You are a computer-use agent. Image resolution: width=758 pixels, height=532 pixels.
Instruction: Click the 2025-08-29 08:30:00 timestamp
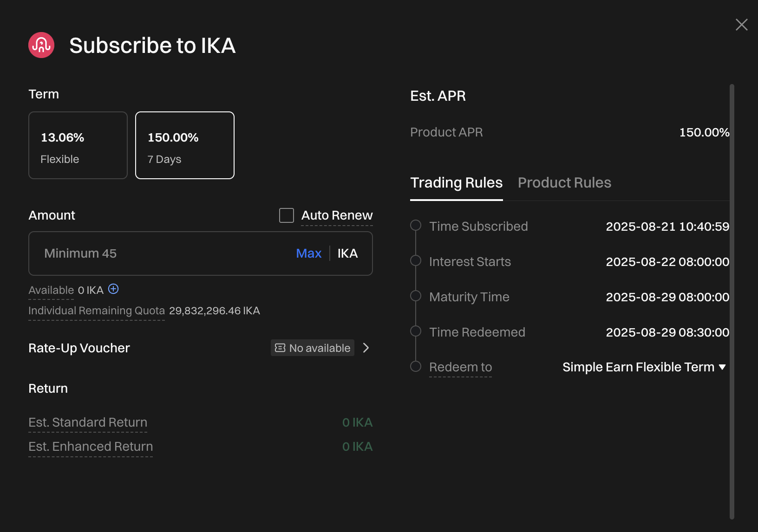[667, 332]
